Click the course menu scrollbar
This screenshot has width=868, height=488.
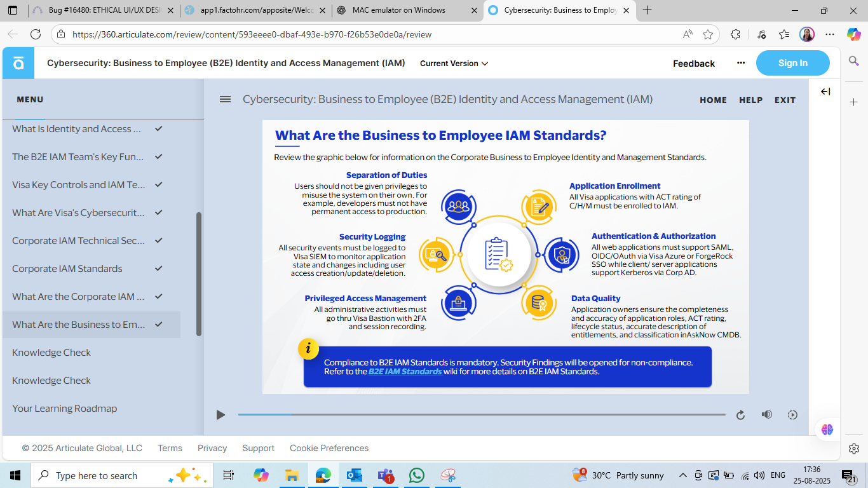click(199, 274)
